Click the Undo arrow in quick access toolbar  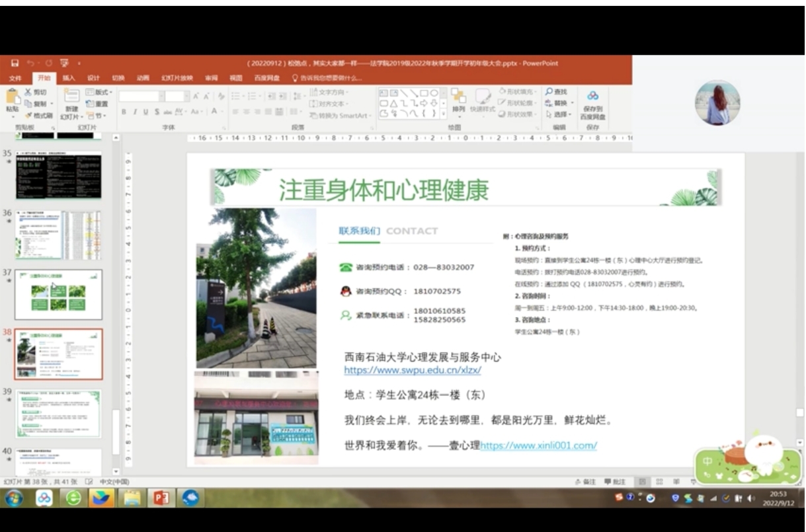click(x=30, y=63)
